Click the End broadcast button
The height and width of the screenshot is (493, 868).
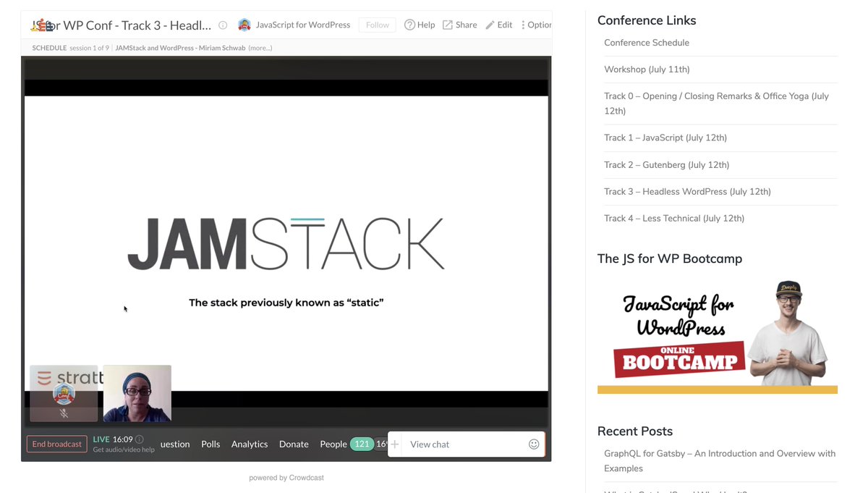coord(57,444)
